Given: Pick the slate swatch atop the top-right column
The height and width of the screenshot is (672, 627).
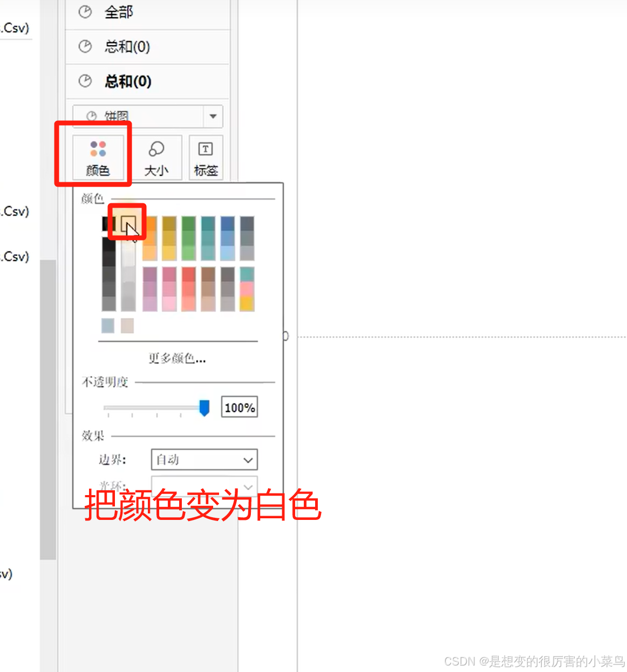Looking at the screenshot, I should coord(247,224).
